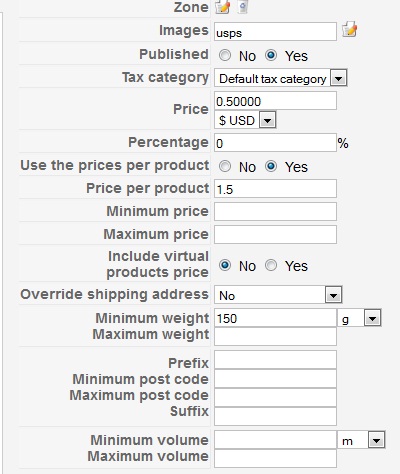
Task: Click the Maximum weight input field
Action: tap(275, 336)
